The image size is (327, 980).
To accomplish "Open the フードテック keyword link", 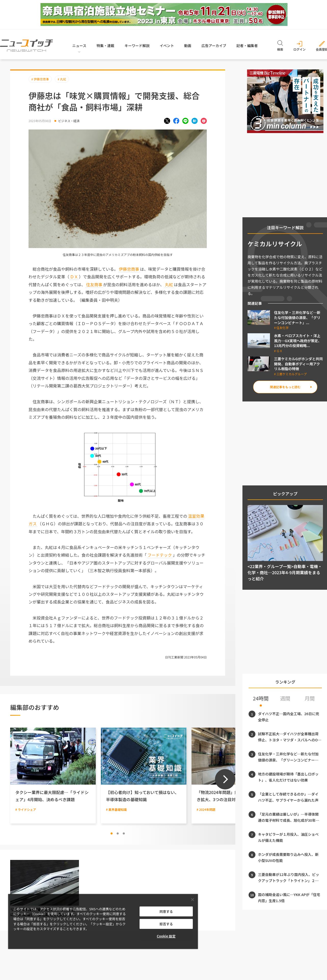I will [159, 555].
